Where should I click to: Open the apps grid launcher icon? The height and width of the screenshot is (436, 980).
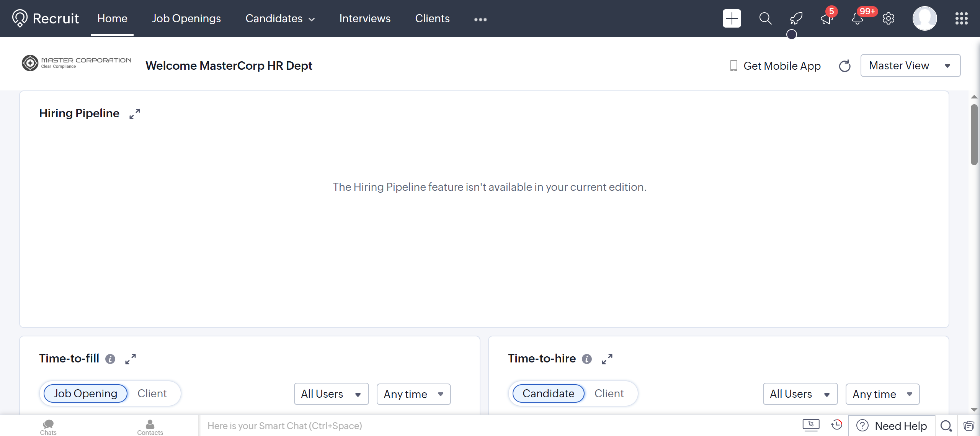(961, 18)
